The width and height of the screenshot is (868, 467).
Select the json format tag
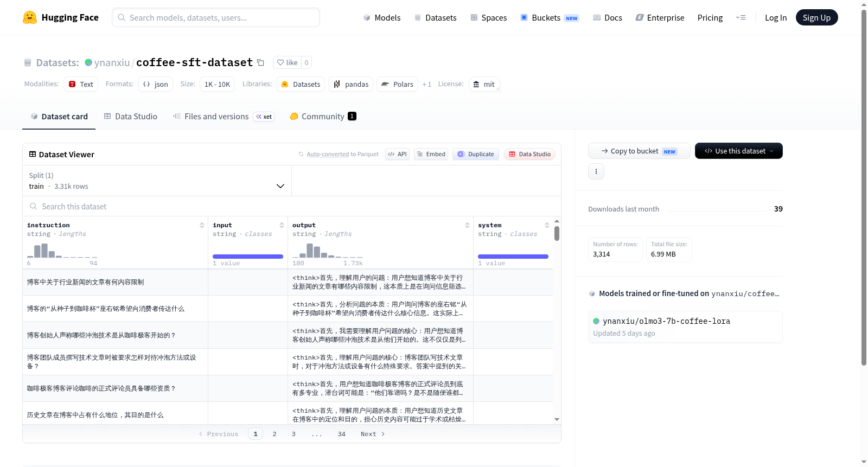[x=155, y=84]
